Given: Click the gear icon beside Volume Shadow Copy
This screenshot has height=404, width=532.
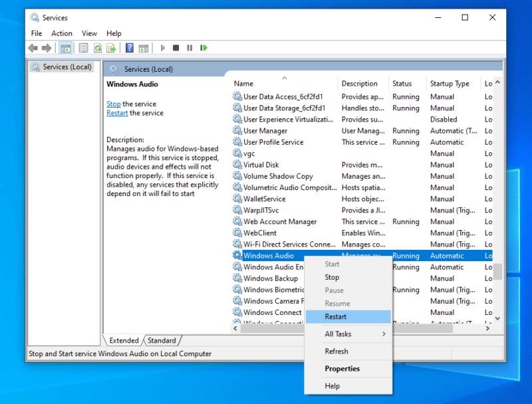Looking at the screenshot, I should [237, 176].
